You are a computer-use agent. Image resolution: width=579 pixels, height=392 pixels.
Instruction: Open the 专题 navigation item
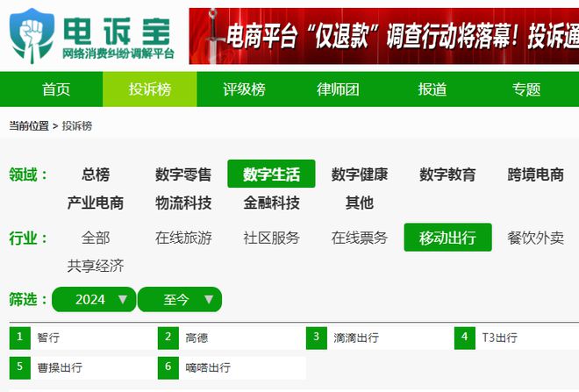525,89
